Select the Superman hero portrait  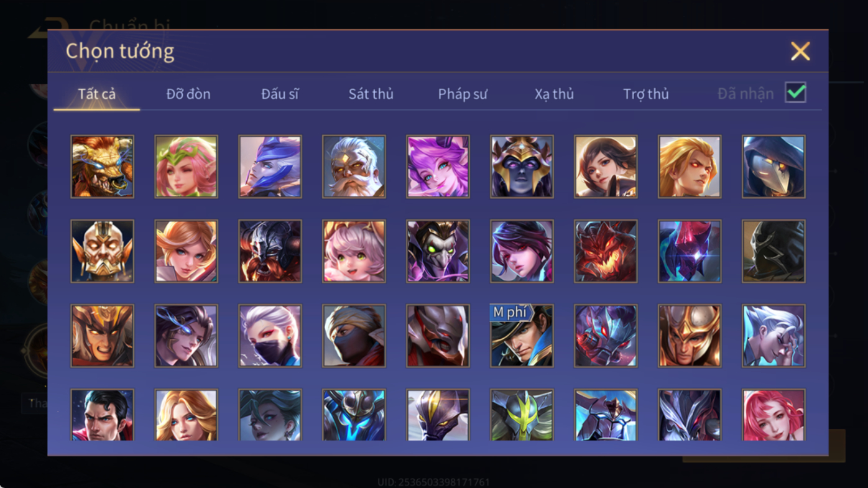(102, 415)
